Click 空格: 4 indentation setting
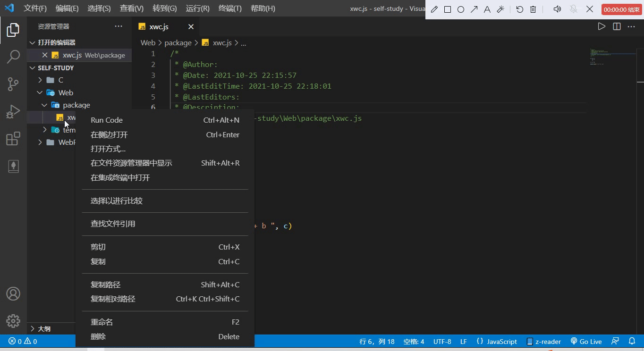Screen dimensions: 644x351 [414, 341]
